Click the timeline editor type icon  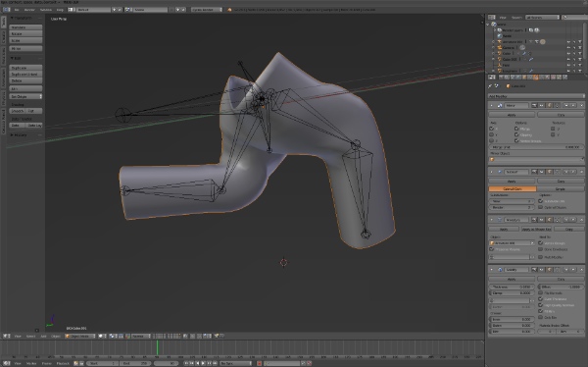pyautogui.click(x=7, y=363)
